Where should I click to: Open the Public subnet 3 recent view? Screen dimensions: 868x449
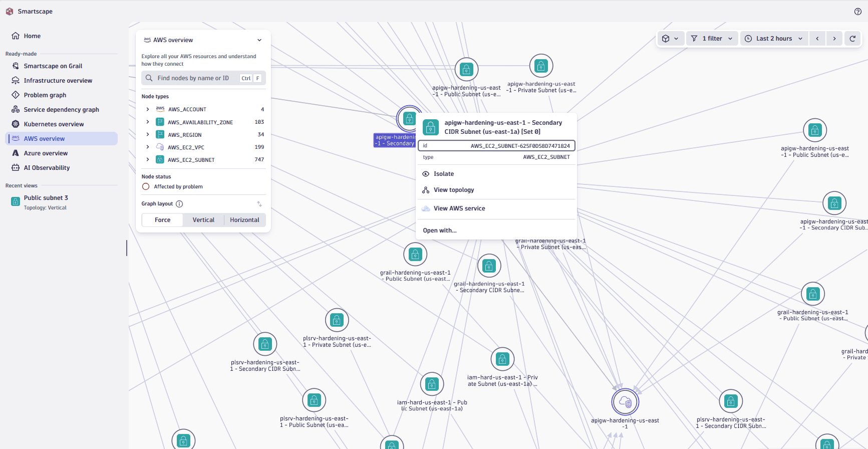pos(62,202)
